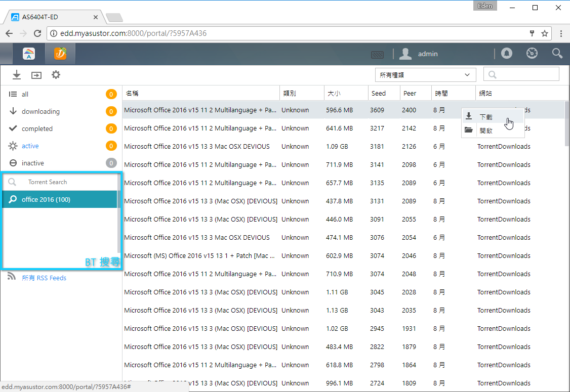
Task: Click the RSS feed icon
Action: tap(12, 277)
